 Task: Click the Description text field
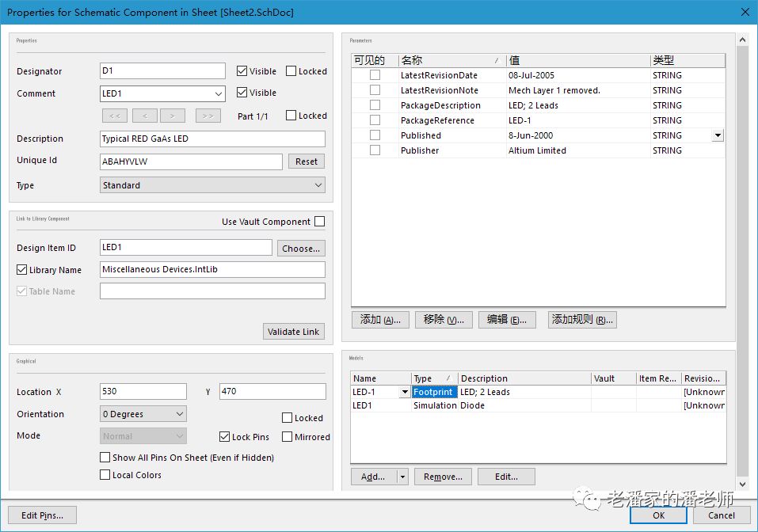tap(212, 139)
